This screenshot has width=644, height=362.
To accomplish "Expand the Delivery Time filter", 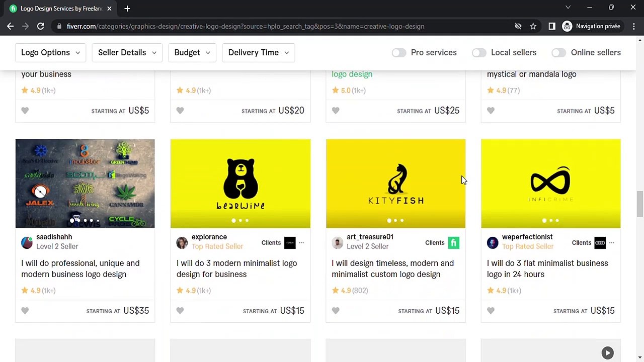I will 259,52.
